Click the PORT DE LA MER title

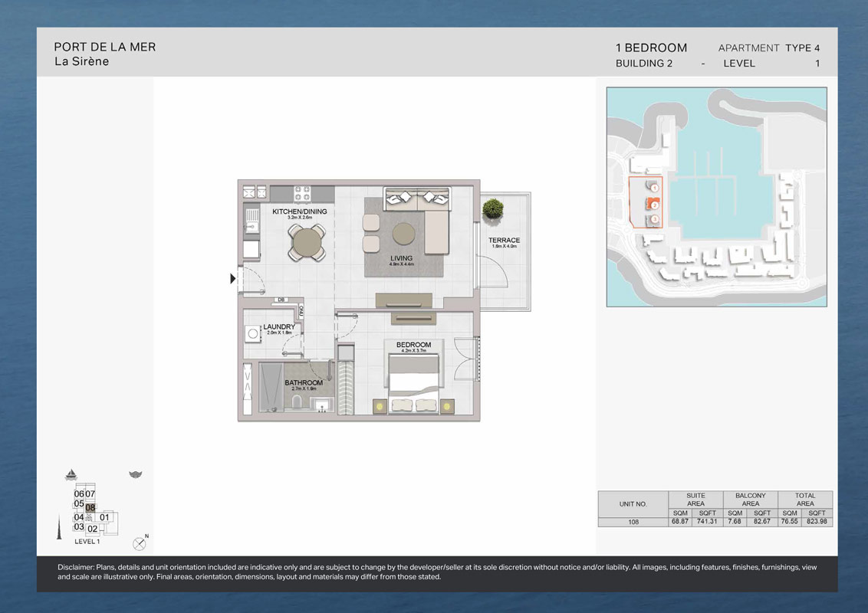(x=105, y=47)
